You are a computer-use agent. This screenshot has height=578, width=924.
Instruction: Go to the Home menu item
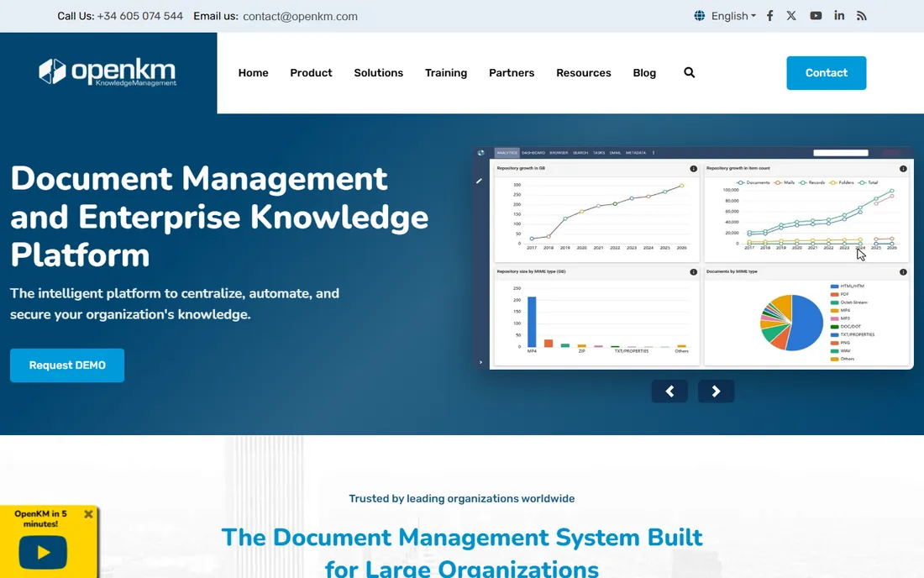click(x=254, y=73)
